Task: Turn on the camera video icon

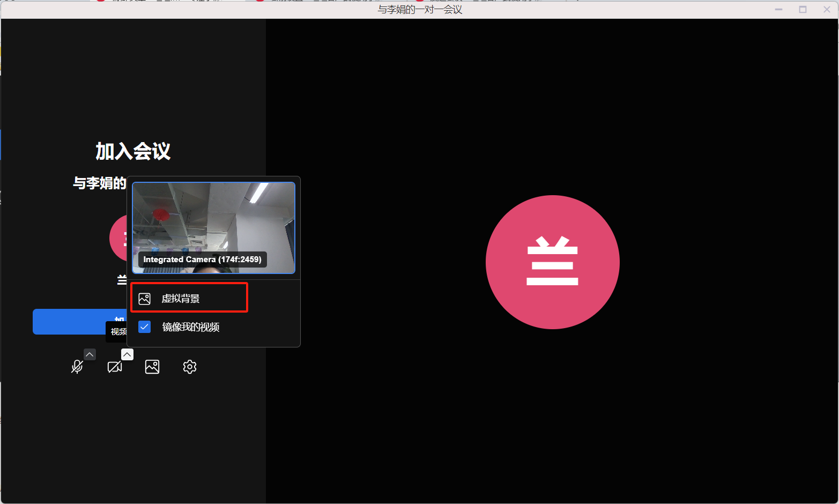Action: [115, 367]
